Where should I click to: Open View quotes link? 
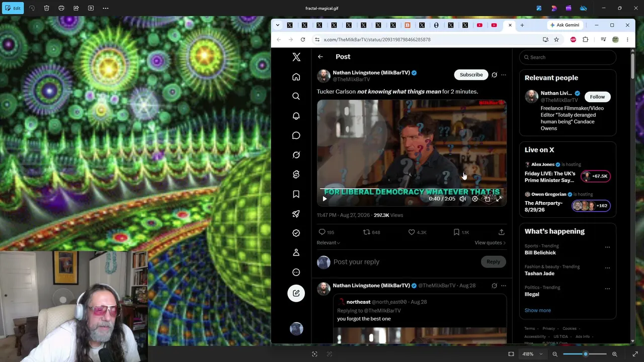(490, 243)
